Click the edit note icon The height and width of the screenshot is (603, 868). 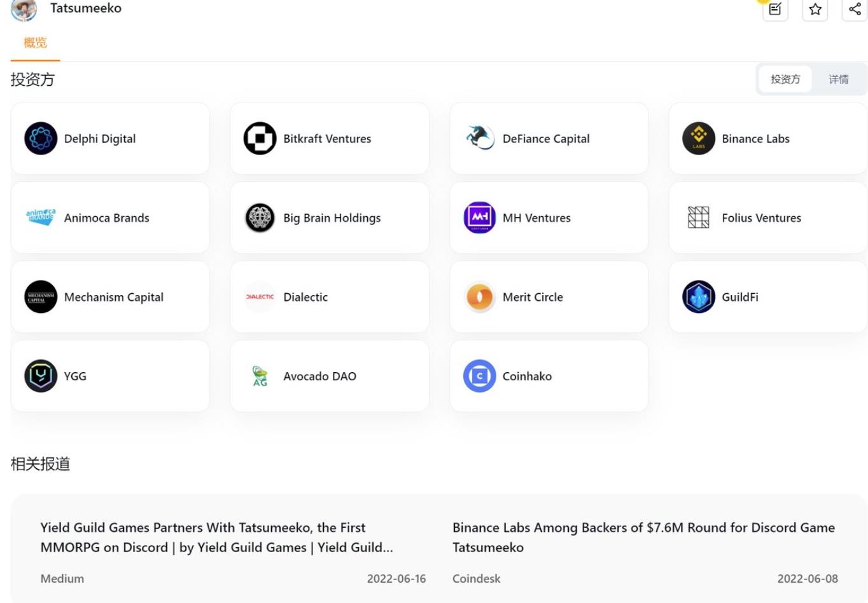[x=775, y=9]
